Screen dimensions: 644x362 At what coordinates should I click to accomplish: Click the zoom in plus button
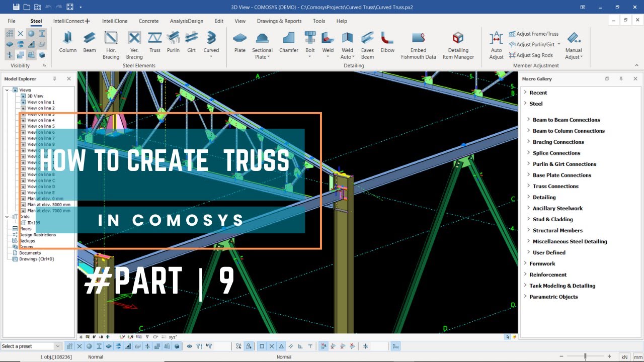point(609,356)
